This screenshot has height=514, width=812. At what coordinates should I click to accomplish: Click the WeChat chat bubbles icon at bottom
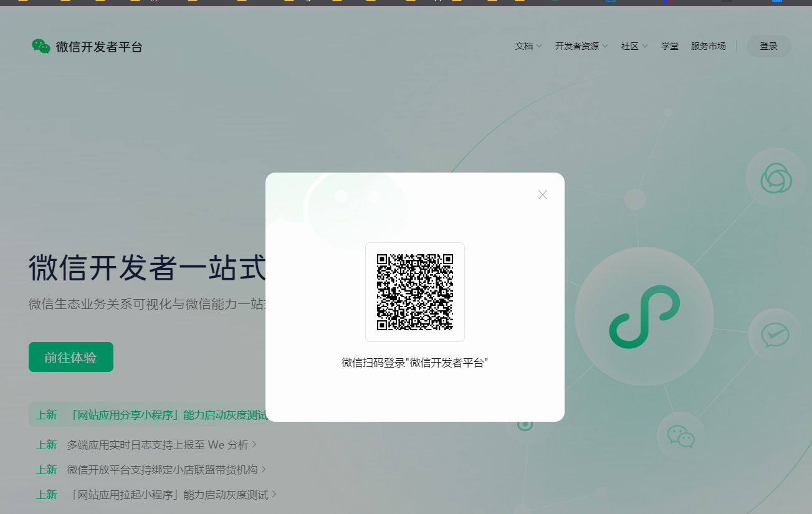681,436
